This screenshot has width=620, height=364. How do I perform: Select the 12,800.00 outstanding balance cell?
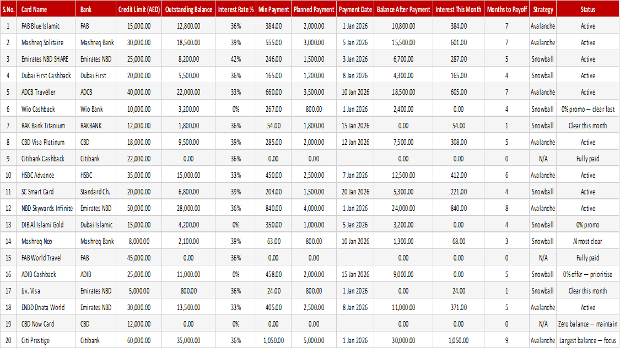(x=188, y=26)
